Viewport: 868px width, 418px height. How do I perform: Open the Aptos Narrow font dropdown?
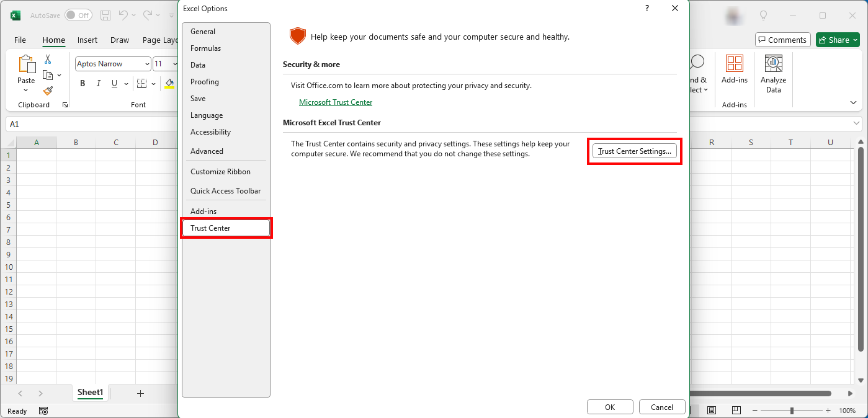[147, 64]
